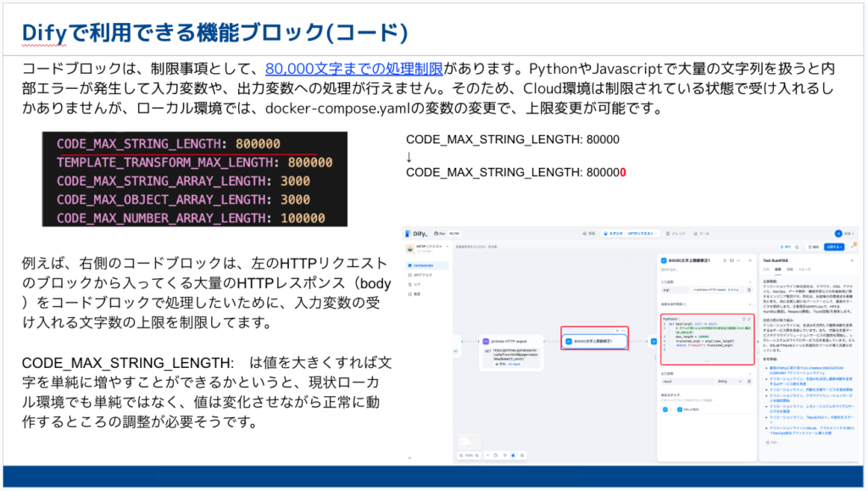Close the 80000文字上限修正1 node panel

pyautogui.click(x=750, y=260)
